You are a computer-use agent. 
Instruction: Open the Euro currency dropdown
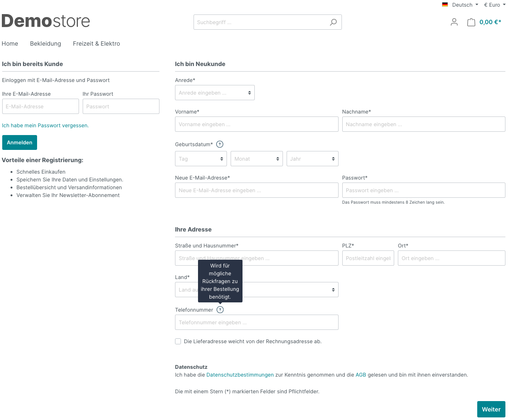(x=495, y=5)
